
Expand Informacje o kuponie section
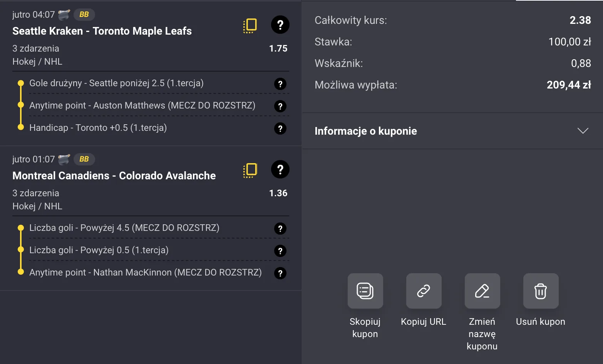tap(366, 131)
